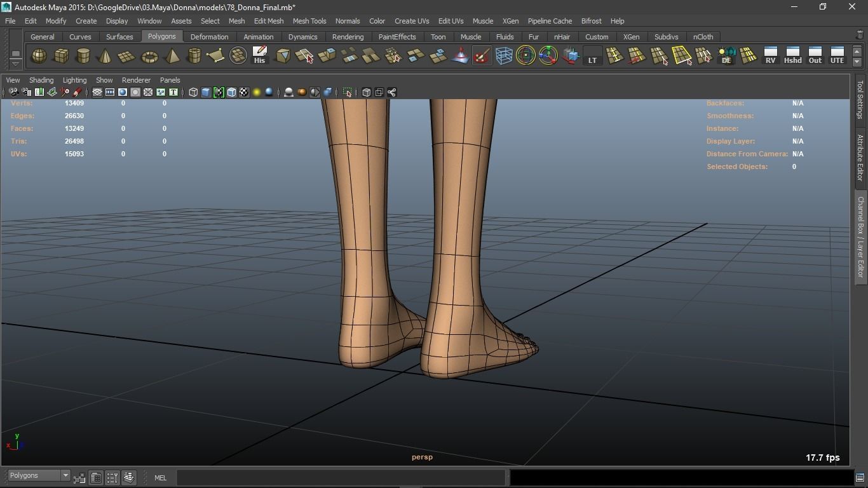Click the LT shelf button

coord(592,56)
